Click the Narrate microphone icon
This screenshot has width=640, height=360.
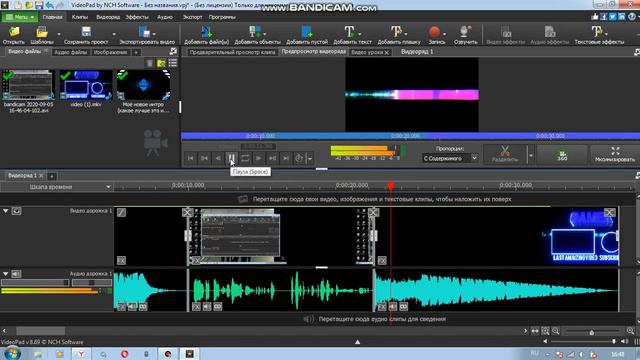point(464,32)
